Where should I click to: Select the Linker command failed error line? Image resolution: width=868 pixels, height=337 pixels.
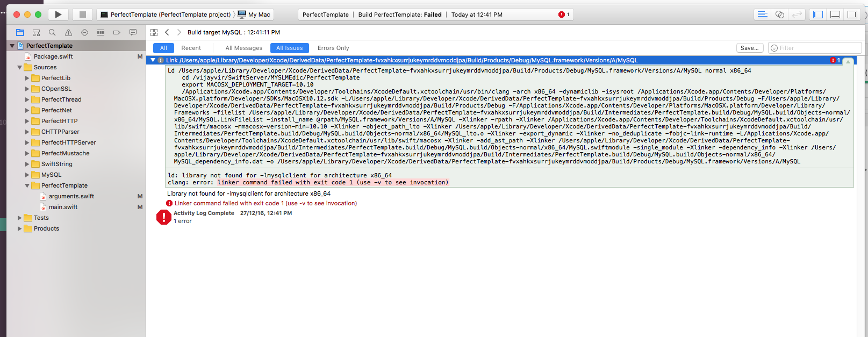coord(266,203)
